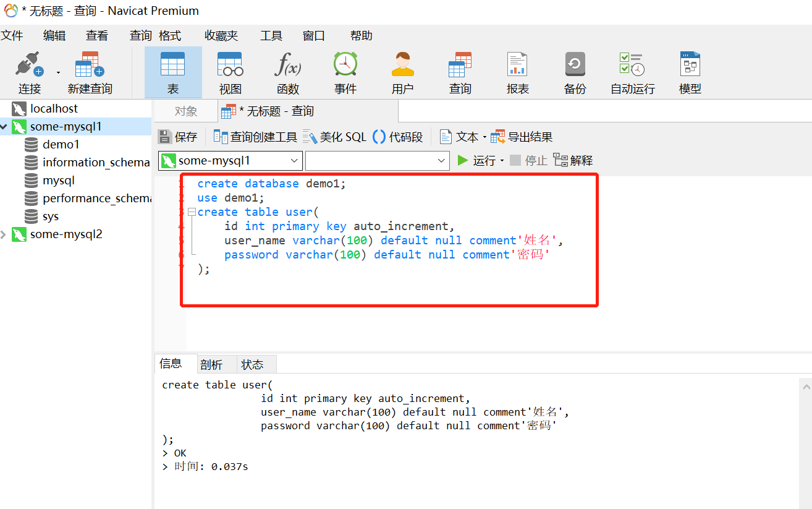Open the some-mysql1 connection combo box
The width and height of the screenshot is (812, 509).
point(230,161)
